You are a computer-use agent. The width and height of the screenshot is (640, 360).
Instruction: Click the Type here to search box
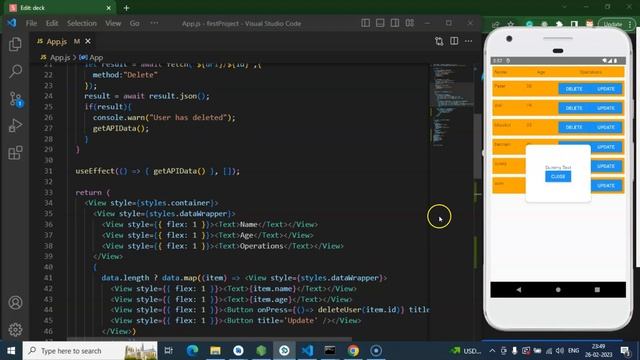point(90,351)
